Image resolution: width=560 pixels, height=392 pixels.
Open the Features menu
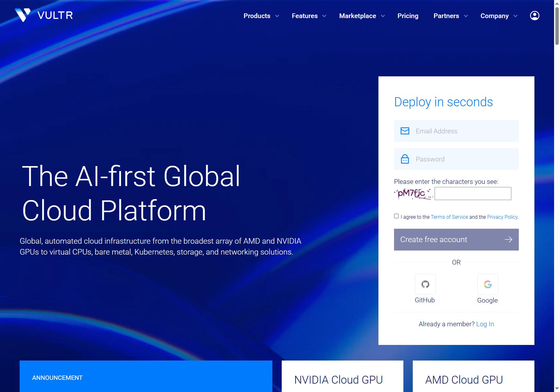(304, 16)
